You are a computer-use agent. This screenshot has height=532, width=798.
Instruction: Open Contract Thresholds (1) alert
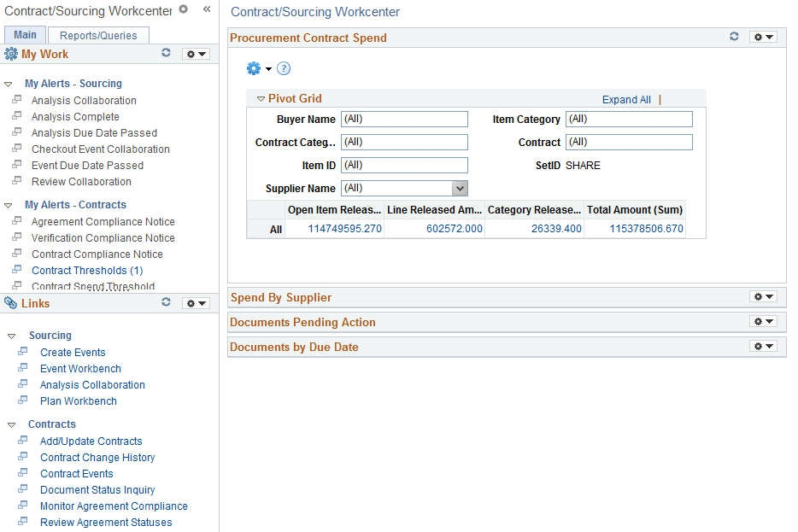pos(87,271)
